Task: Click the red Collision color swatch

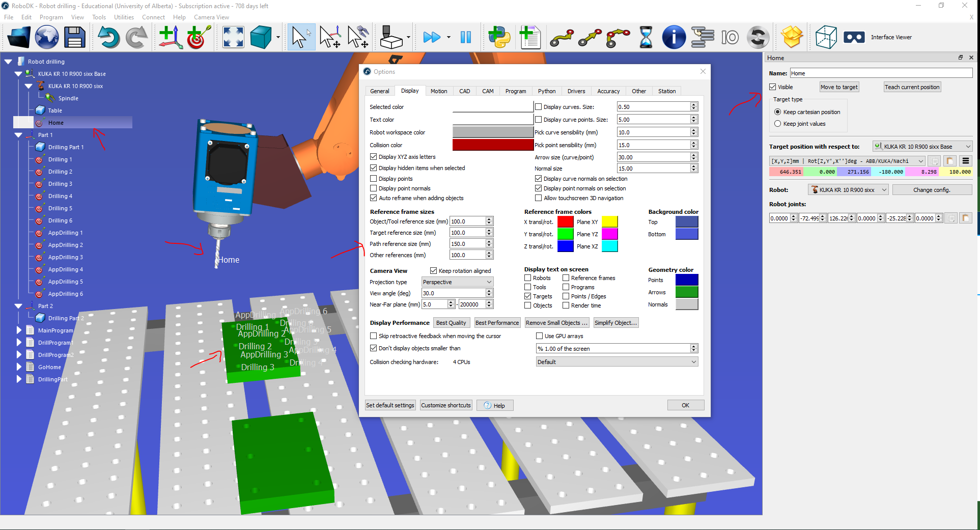Action: click(492, 145)
